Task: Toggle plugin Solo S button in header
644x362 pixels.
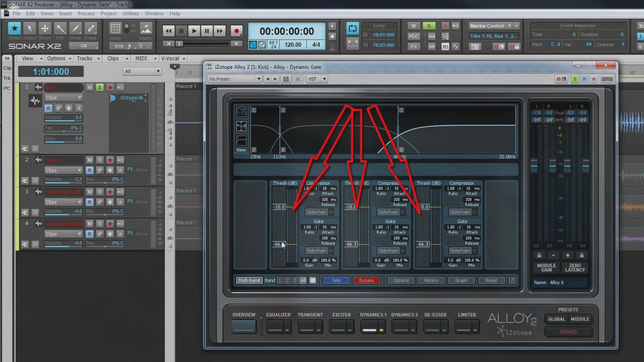Action: pyautogui.click(x=575, y=79)
